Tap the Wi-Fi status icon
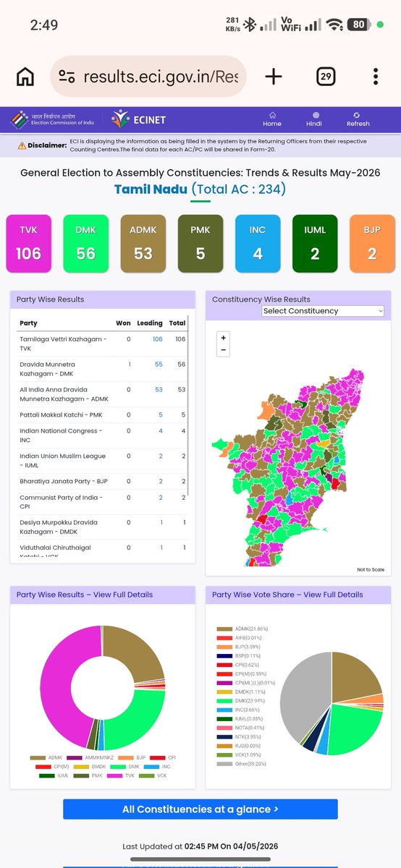Viewport: 401px width, 868px height. [x=334, y=25]
